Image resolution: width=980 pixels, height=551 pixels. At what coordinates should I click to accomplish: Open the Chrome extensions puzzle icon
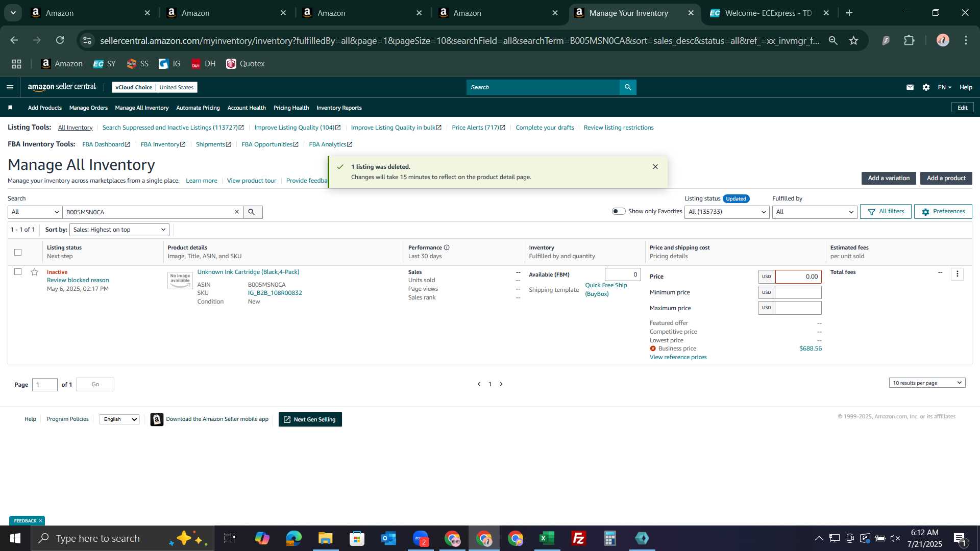pos(909,40)
